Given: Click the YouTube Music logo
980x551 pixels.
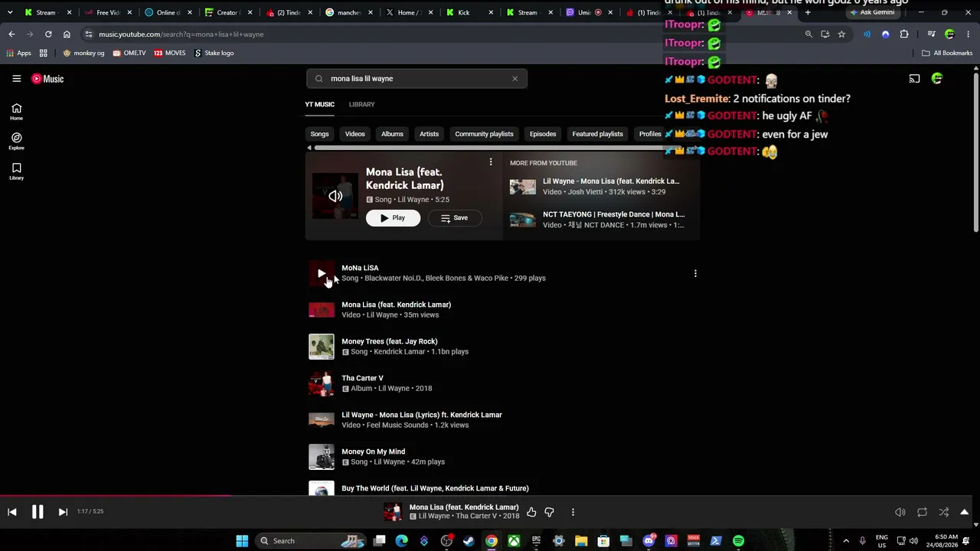Looking at the screenshot, I should click(47, 79).
